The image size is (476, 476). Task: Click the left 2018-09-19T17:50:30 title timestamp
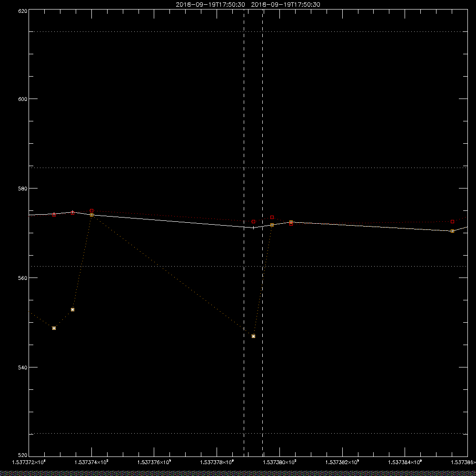(210, 5)
